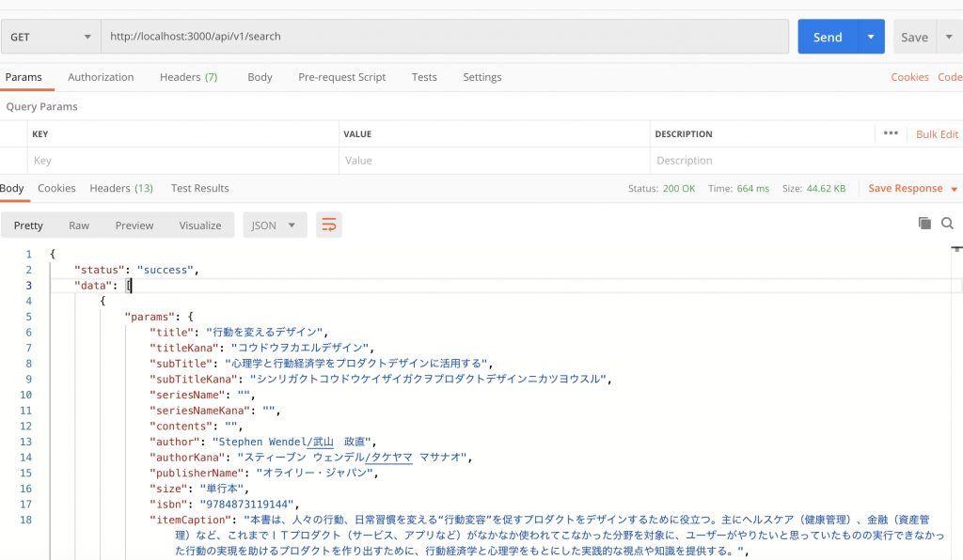Viewport: 963px width, 560px height.
Task: Open search within the response body
Action: [x=947, y=224]
